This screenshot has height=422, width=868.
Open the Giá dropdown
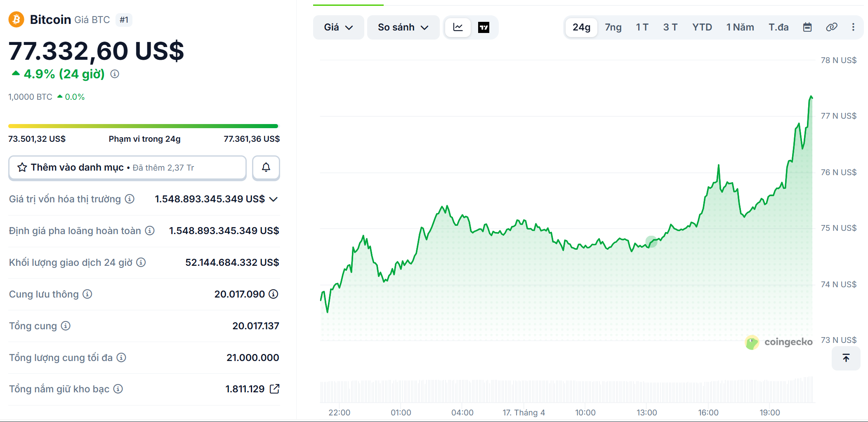tap(338, 27)
